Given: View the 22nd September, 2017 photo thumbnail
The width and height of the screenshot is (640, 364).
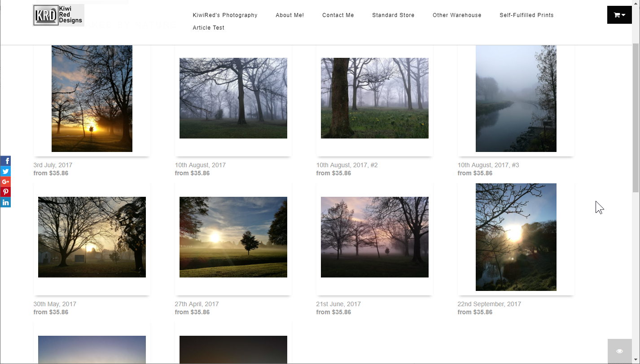Looking at the screenshot, I should pyautogui.click(x=516, y=237).
